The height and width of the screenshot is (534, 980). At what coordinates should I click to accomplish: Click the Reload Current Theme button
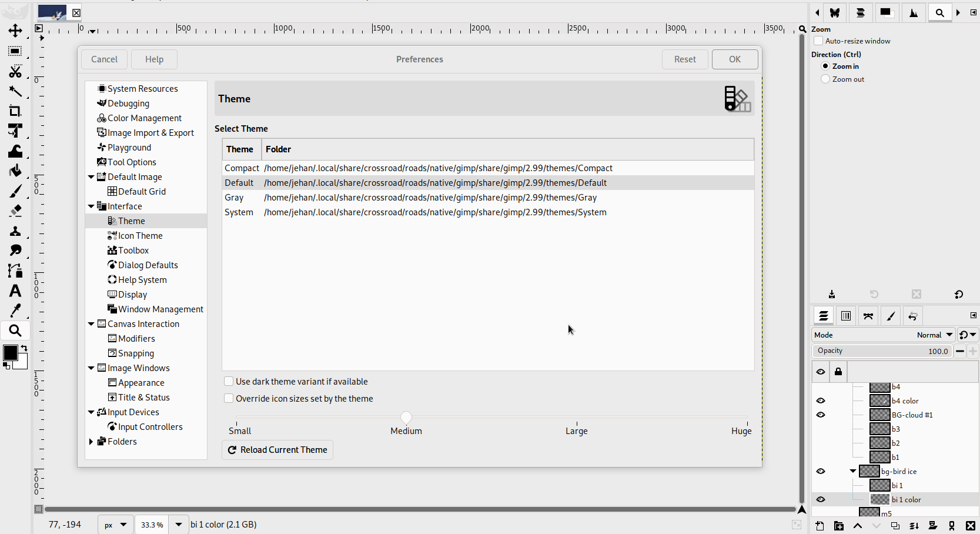pyautogui.click(x=277, y=449)
